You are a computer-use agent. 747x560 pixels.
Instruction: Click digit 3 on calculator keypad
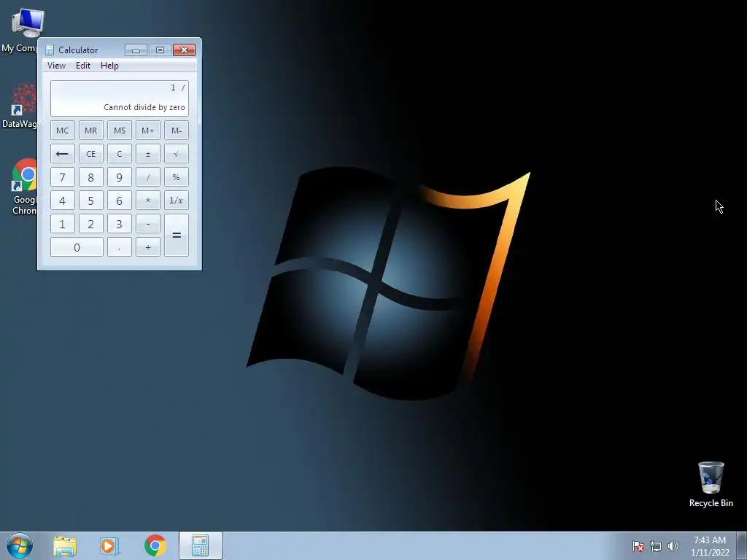[x=120, y=224]
